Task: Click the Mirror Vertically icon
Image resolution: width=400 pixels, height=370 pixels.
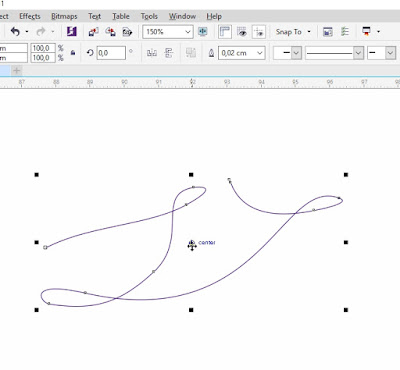Action: pyautogui.click(x=169, y=53)
